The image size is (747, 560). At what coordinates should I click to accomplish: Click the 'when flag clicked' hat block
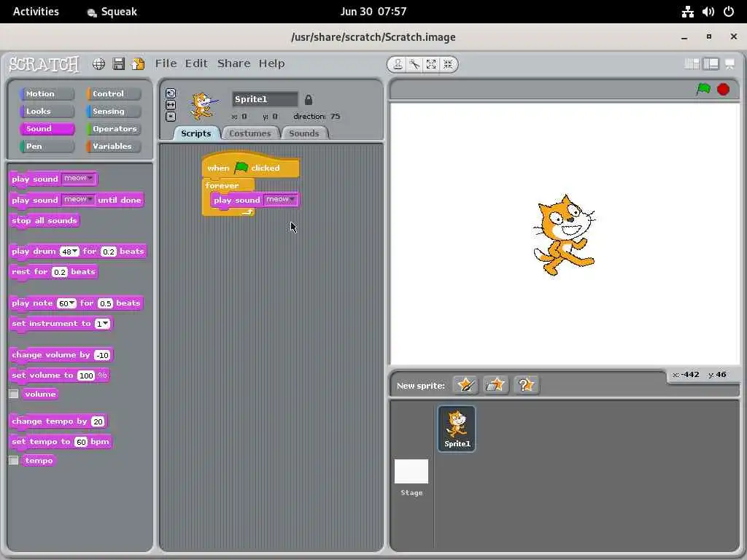pos(251,167)
